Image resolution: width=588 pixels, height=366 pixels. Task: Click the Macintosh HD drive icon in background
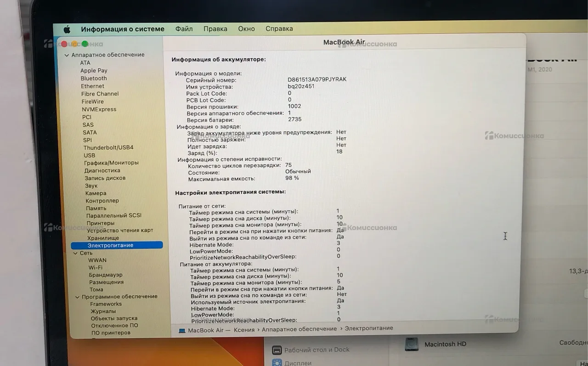click(x=412, y=344)
